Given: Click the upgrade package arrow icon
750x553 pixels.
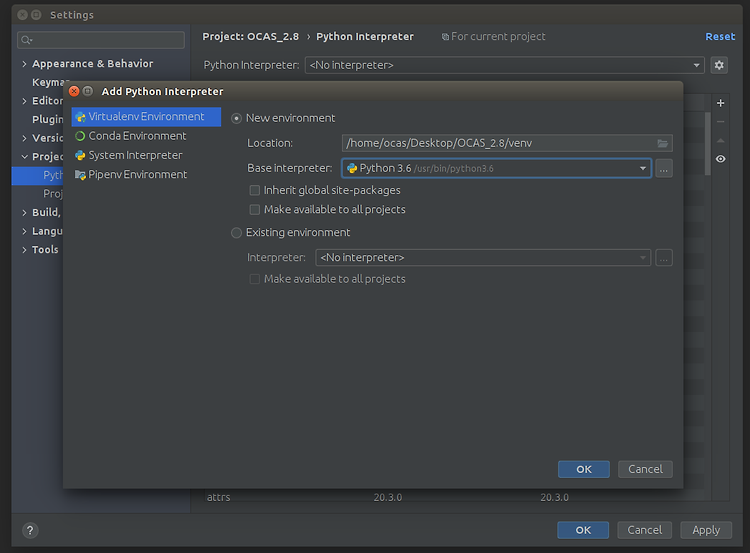Looking at the screenshot, I should (x=720, y=141).
